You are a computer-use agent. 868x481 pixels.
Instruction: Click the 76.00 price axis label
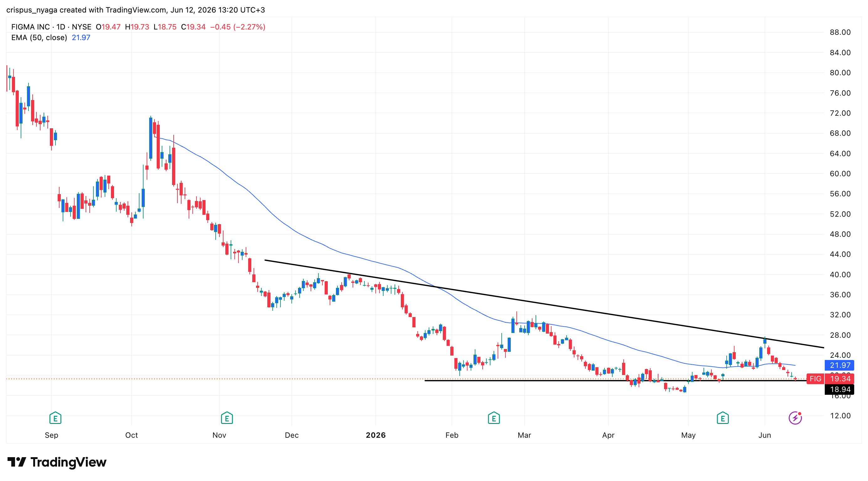pos(840,93)
